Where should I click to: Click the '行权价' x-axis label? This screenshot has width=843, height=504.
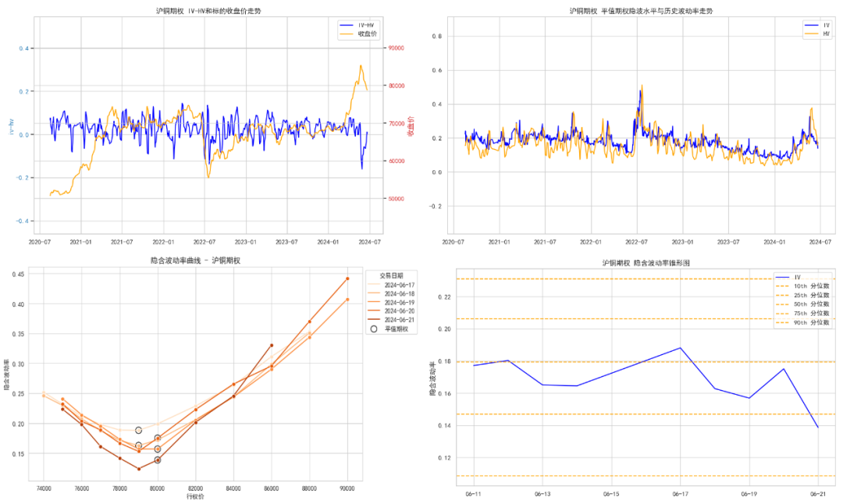pos(195,497)
